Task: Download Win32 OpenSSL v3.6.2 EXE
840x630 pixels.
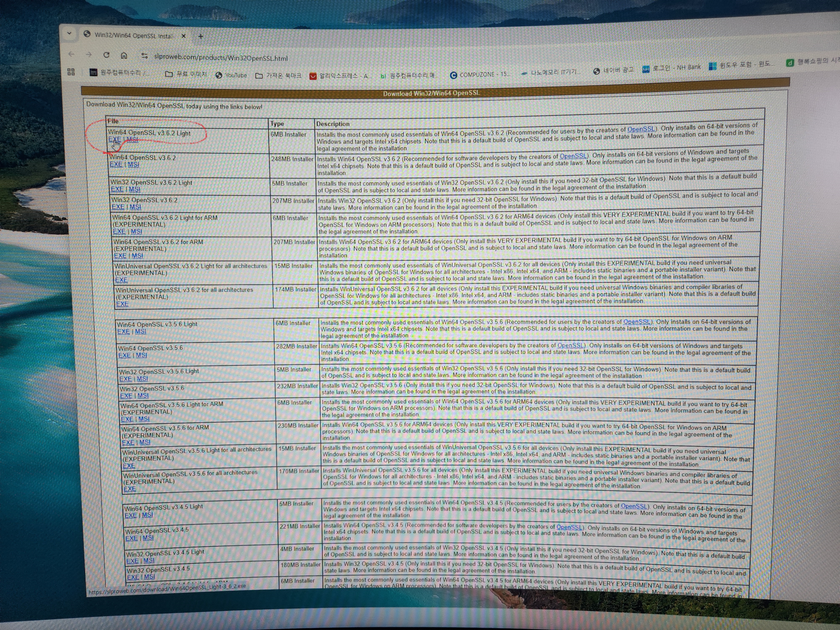Action: tap(118, 207)
